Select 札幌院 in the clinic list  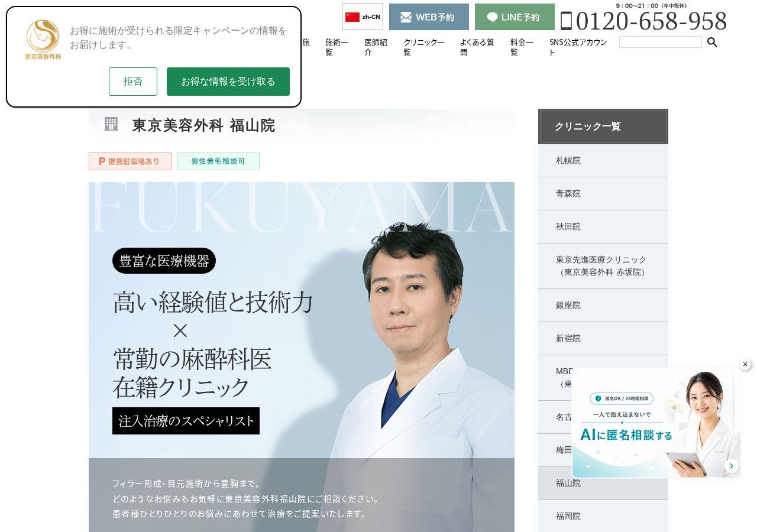click(x=603, y=161)
